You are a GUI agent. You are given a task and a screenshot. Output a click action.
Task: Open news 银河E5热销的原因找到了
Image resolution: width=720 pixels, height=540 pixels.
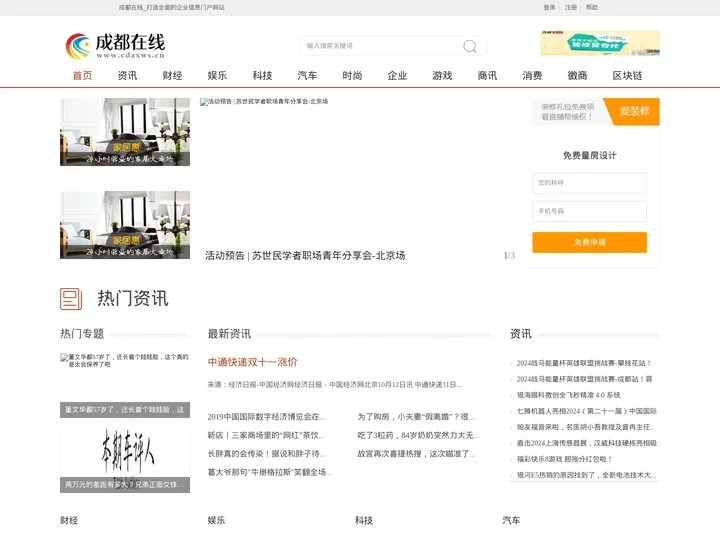click(x=586, y=475)
